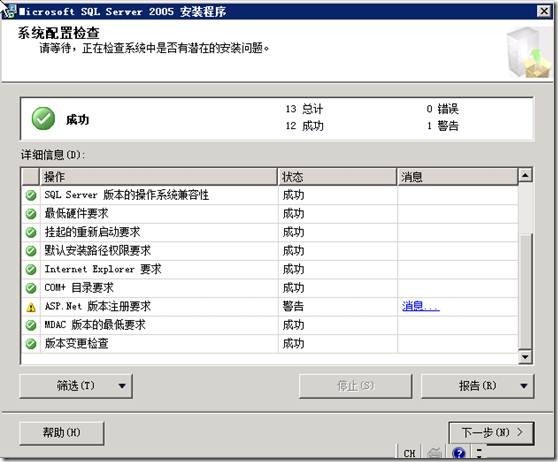Image resolution: width=558 pixels, height=462 pixels.
Task: Click the check icon for COM+ 目录要求
Action: pyautogui.click(x=31, y=288)
